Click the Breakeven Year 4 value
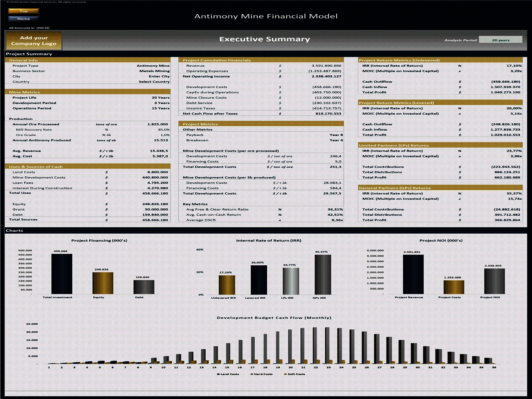Viewport: 532px width, 399px height. point(336,140)
